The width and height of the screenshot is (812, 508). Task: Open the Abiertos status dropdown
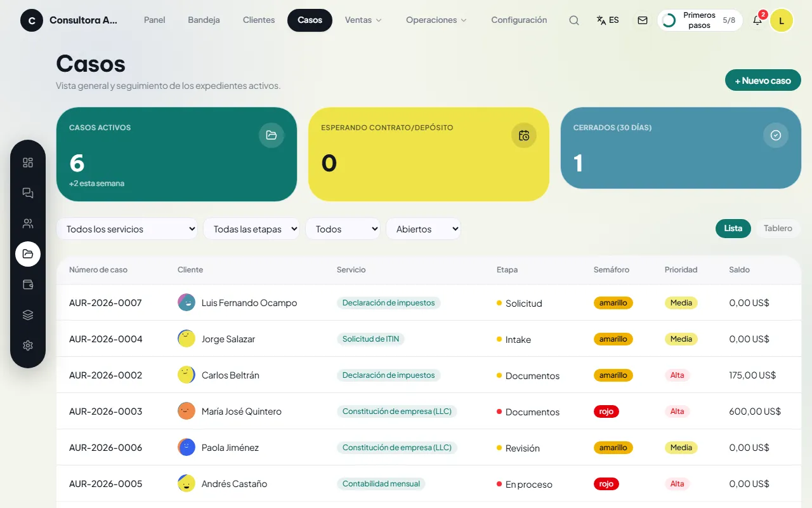click(x=423, y=229)
